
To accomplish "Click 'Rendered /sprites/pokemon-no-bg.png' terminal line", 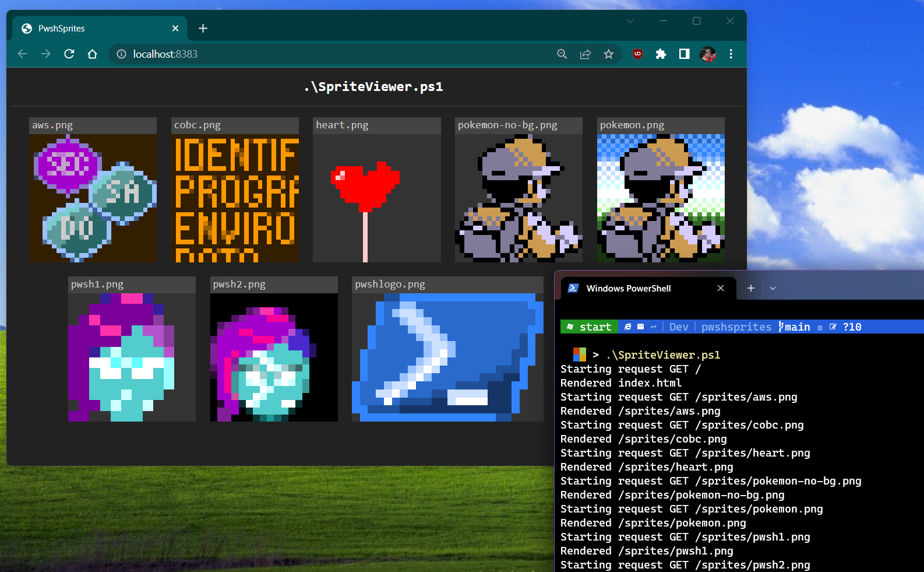I will (672, 495).
